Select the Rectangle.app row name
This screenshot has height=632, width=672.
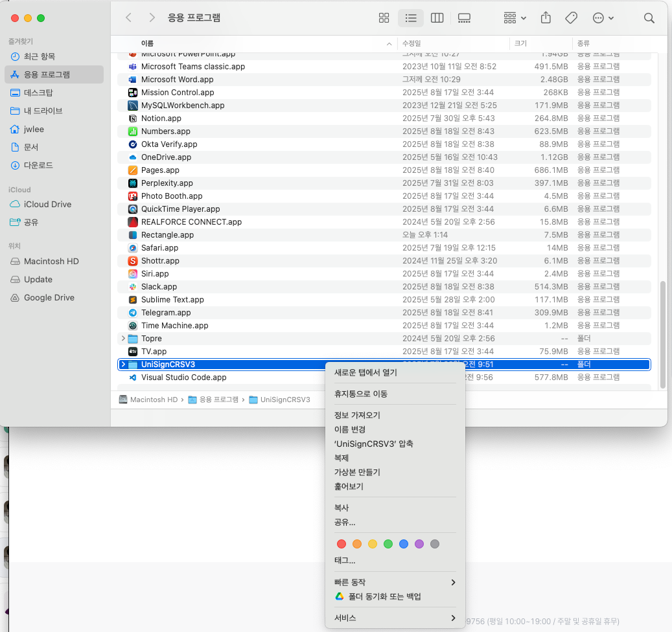168,234
